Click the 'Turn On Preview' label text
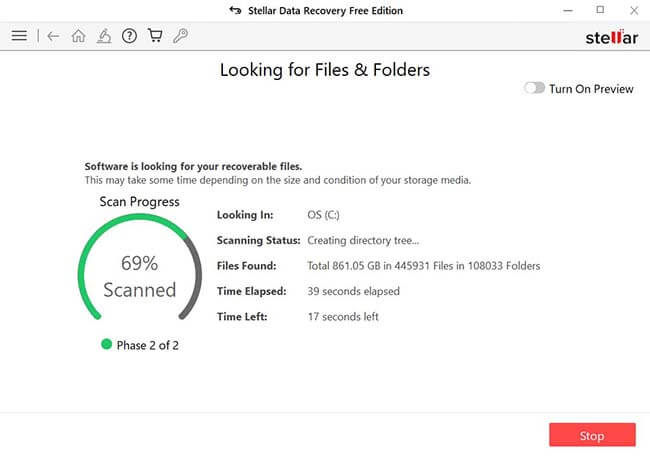The height and width of the screenshot is (456, 650). click(x=592, y=89)
